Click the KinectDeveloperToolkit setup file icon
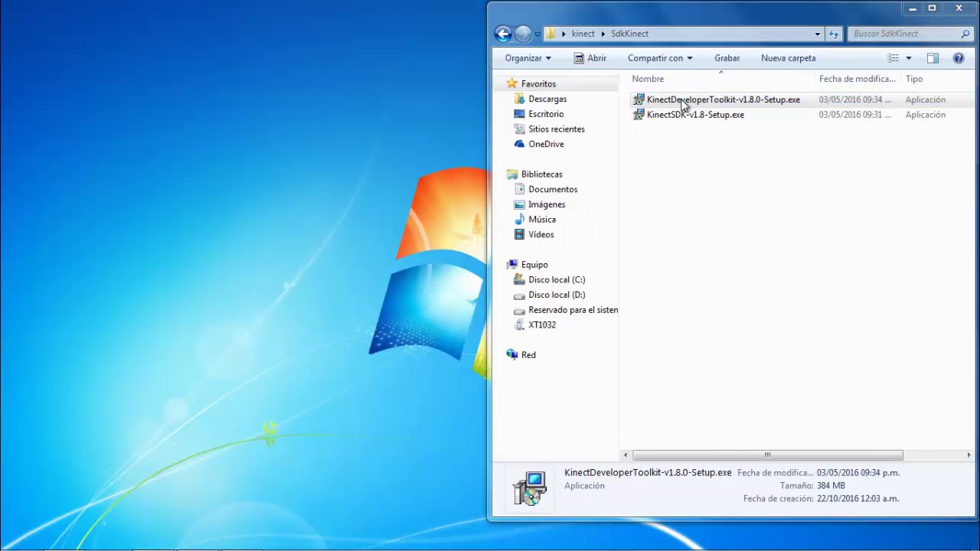The width and height of the screenshot is (980, 551). (639, 99)
